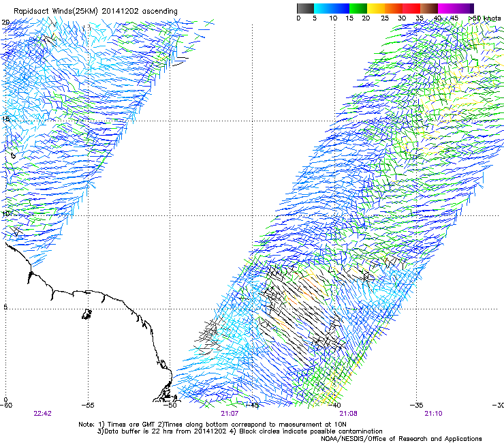Click the '5' latitude axis label
504x443 pixels.
[x=5, y=307]
